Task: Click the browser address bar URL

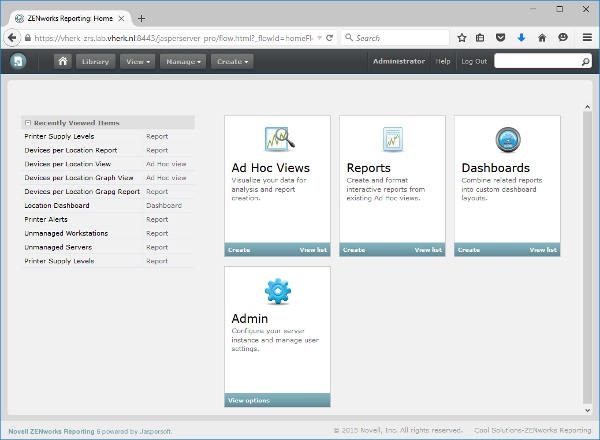Action: (x=173, y=38)
